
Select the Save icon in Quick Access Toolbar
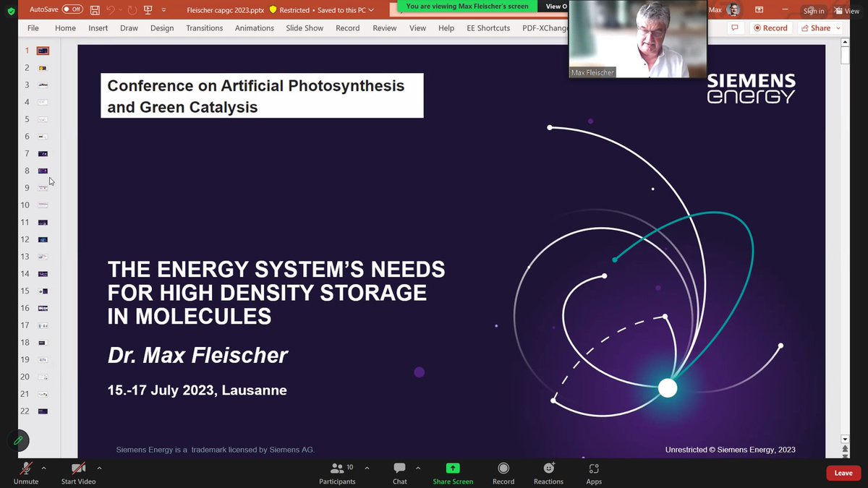pos(95,9)
